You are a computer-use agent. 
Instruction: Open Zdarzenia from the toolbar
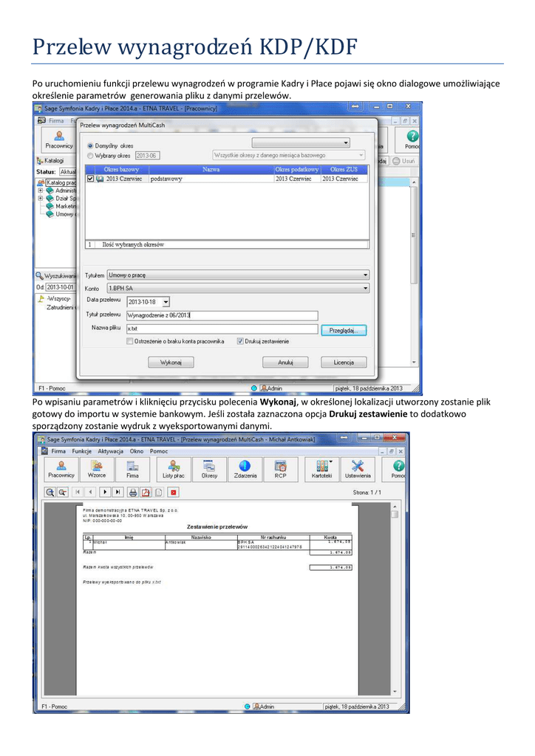click(245, 470)
